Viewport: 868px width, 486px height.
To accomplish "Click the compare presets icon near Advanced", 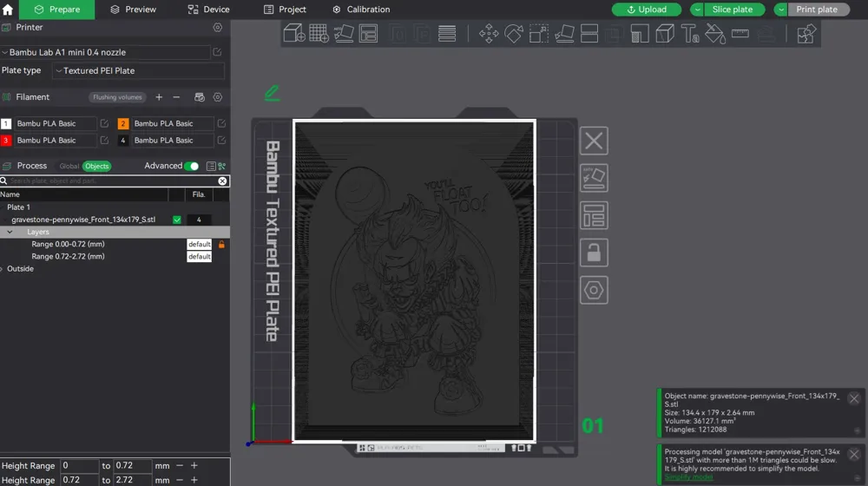I will (222, 166).
